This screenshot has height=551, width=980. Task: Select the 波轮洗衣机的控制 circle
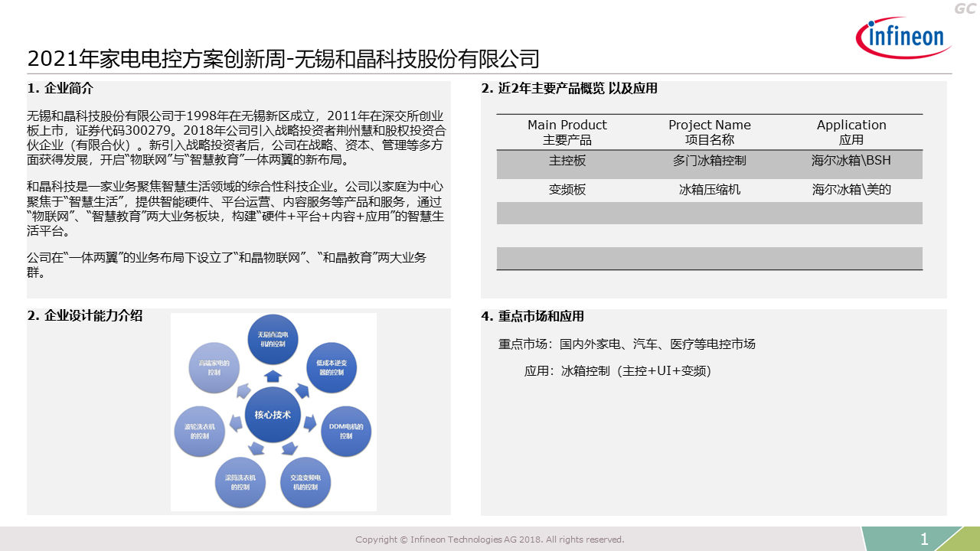pos(199,431)
